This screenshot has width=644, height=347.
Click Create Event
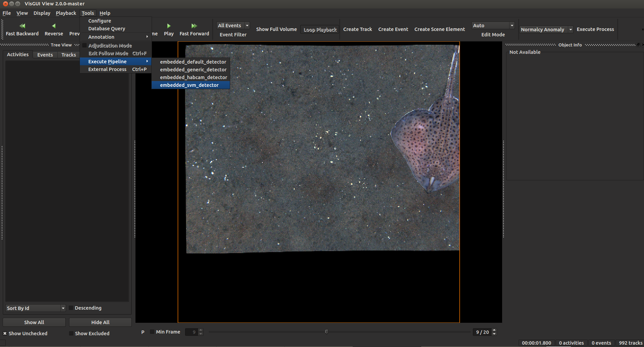click(393, 29)
